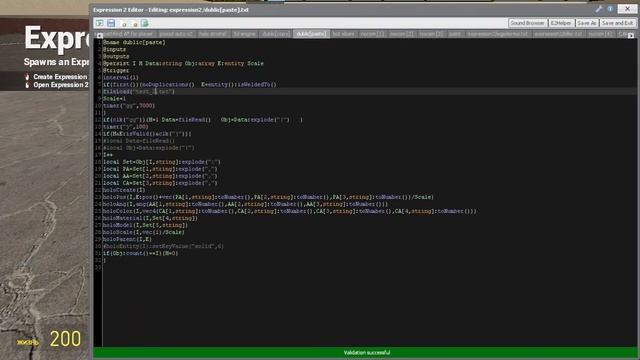Click the @trigger line

(116, 71)
